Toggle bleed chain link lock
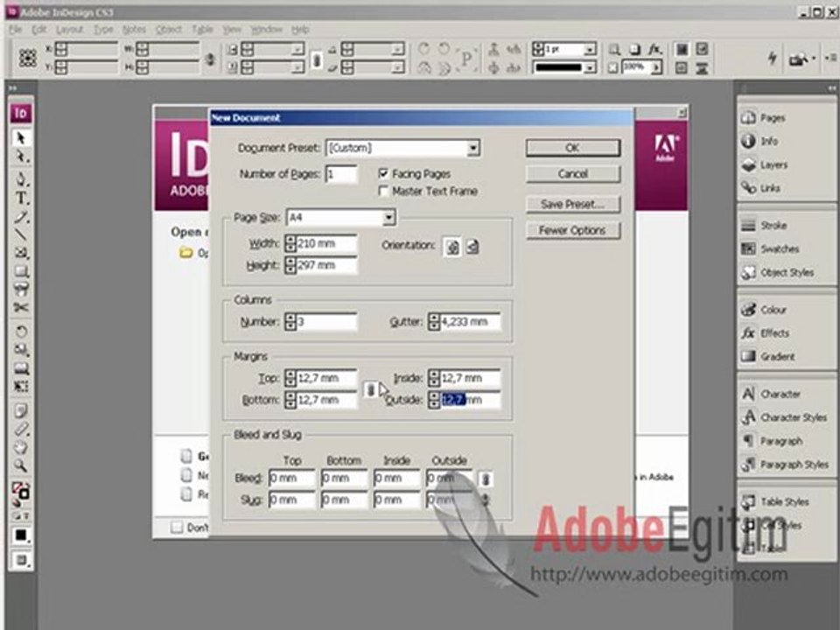 [486, 479]
